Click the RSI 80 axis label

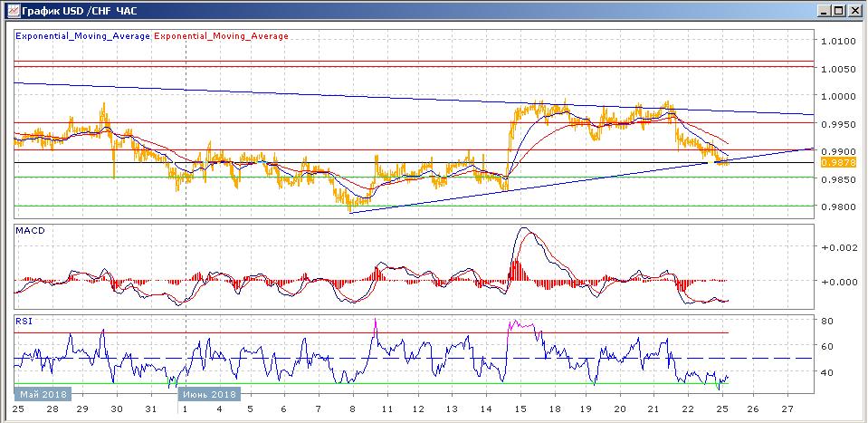(x=827, y=321)
